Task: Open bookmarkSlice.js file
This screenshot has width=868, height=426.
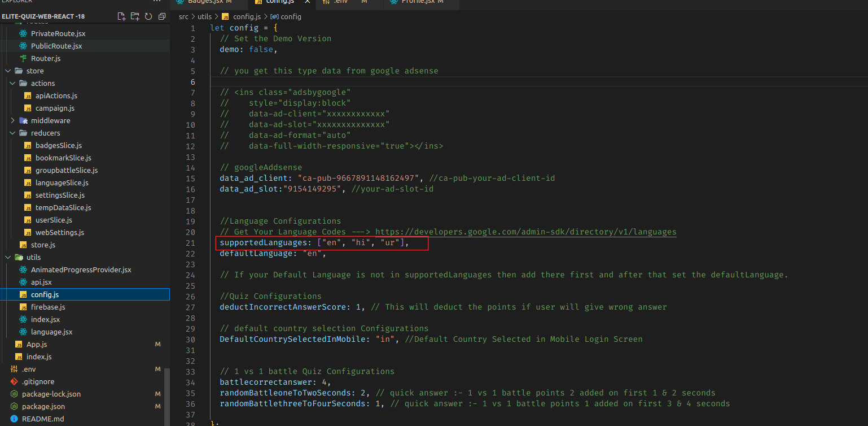Action: click(x=63, y=158)
